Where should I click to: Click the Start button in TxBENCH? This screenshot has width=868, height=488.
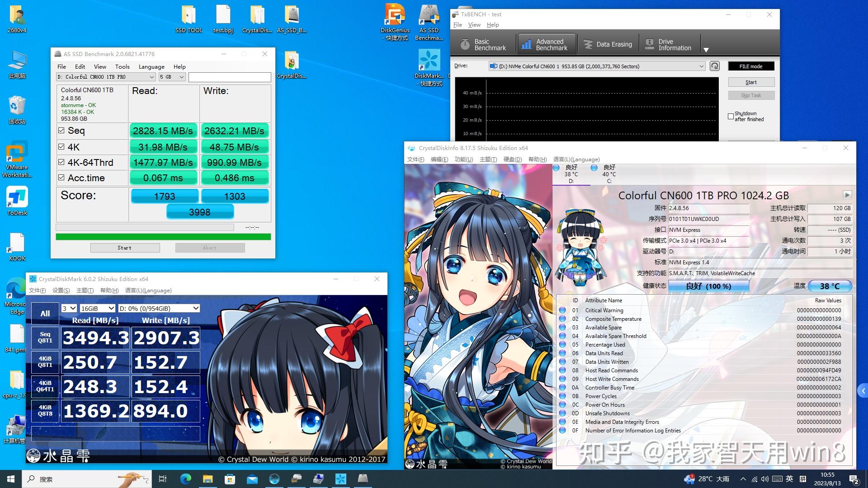[751, 82]
